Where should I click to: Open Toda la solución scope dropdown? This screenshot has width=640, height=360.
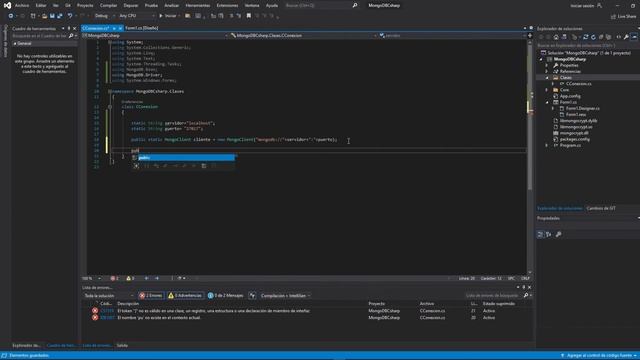click(108, 296)
